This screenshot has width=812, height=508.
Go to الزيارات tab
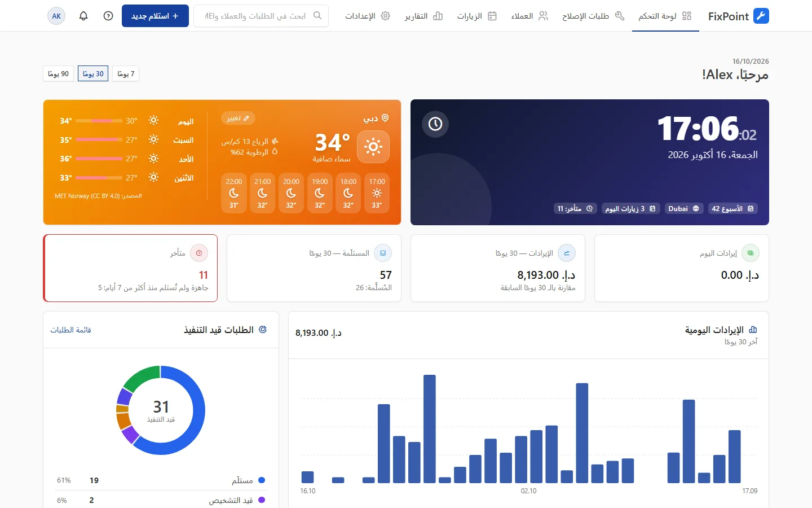point(477,16)
